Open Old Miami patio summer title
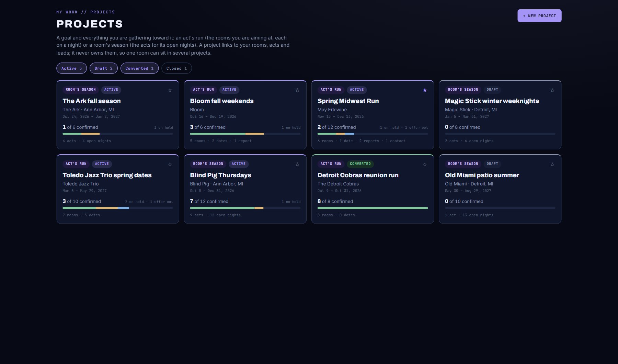 click(x=482, y=175)
